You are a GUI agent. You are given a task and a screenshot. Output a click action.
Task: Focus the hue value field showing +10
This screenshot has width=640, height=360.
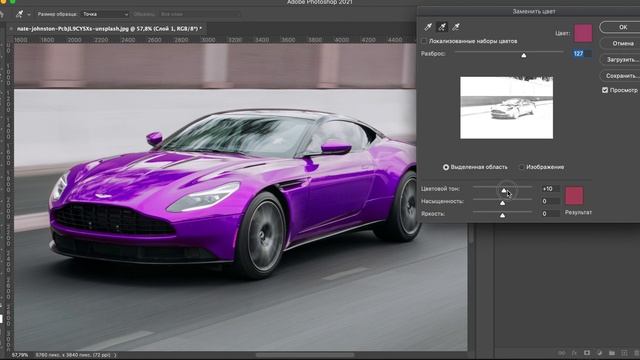(x=550, y=189)
